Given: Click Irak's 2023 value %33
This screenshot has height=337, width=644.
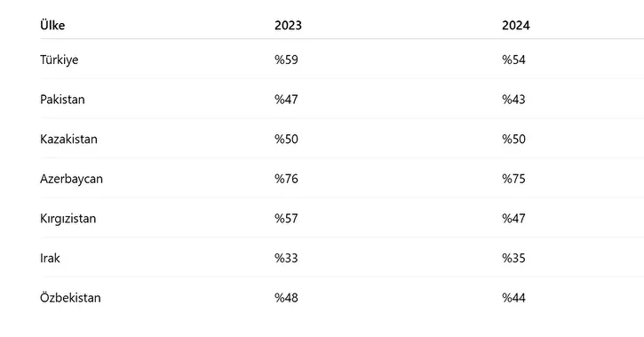Looking at the screenshot, I should coord(286,258).
